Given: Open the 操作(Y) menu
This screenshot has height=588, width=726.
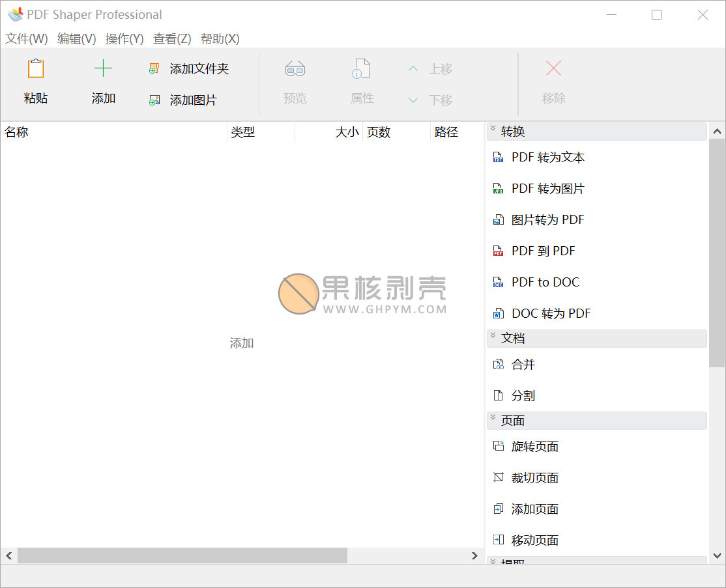Looking at the screenshot, I should coord(124,39).
